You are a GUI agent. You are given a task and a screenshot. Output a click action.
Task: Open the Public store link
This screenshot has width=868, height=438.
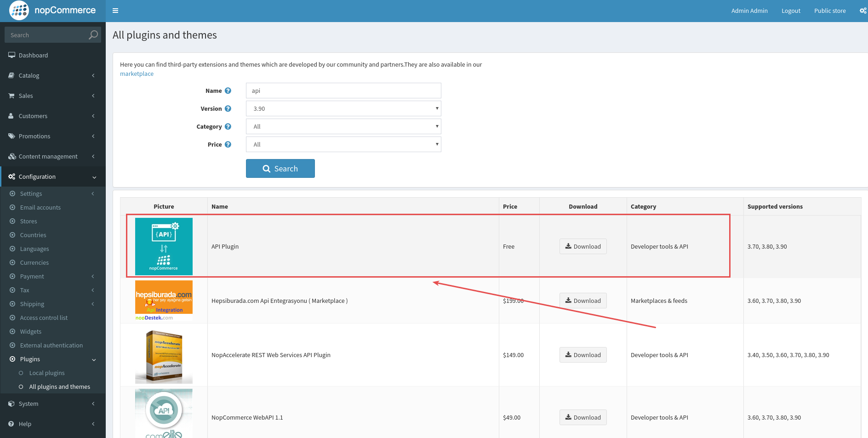coord(830,11)
